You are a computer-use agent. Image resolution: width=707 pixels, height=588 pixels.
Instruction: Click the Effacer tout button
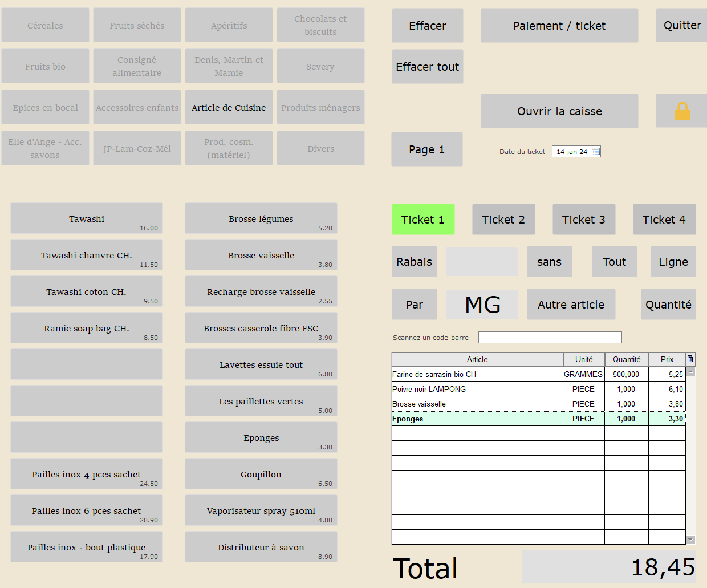pyautogui.click(x=428, y=67)
